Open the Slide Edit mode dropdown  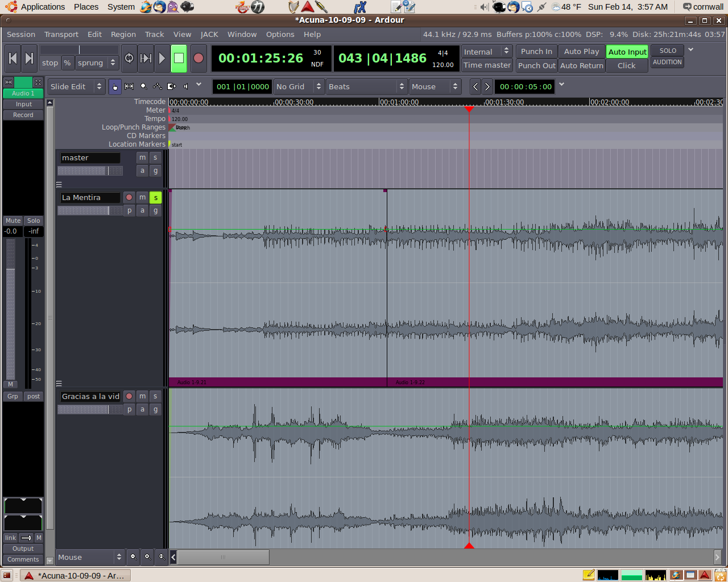pyautogui.click(x=76, y=86)
